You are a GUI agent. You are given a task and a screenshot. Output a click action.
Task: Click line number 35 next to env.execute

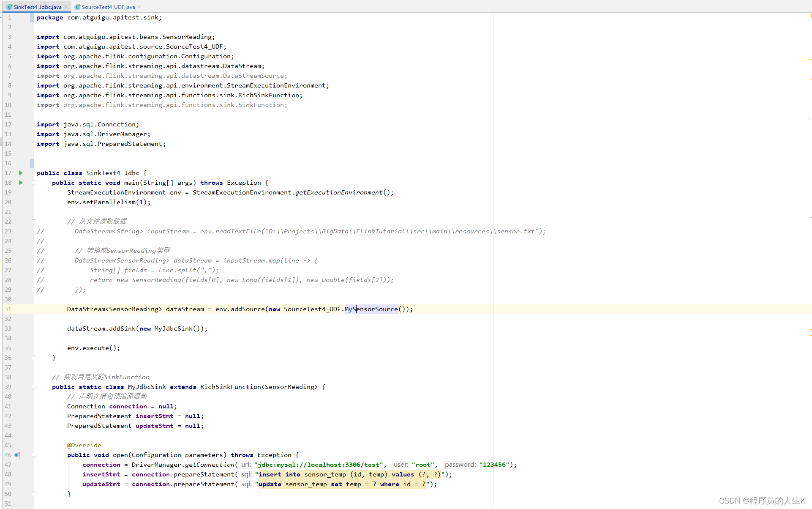click(8, 348)
